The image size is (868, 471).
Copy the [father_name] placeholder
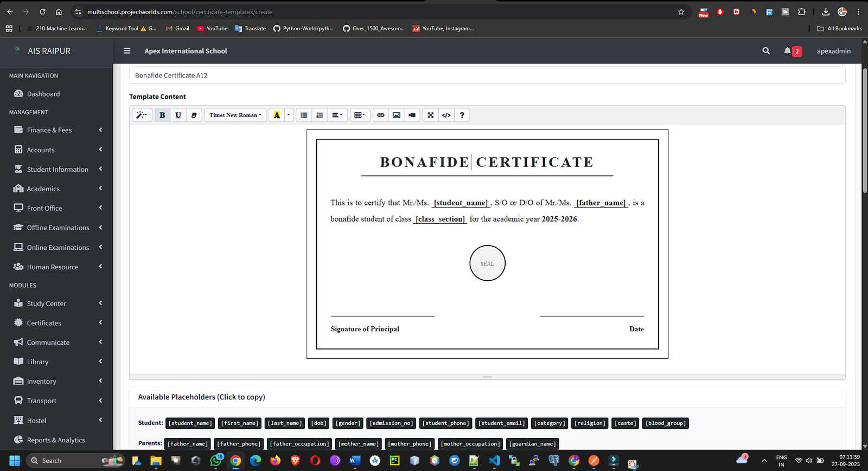[188, 444]
